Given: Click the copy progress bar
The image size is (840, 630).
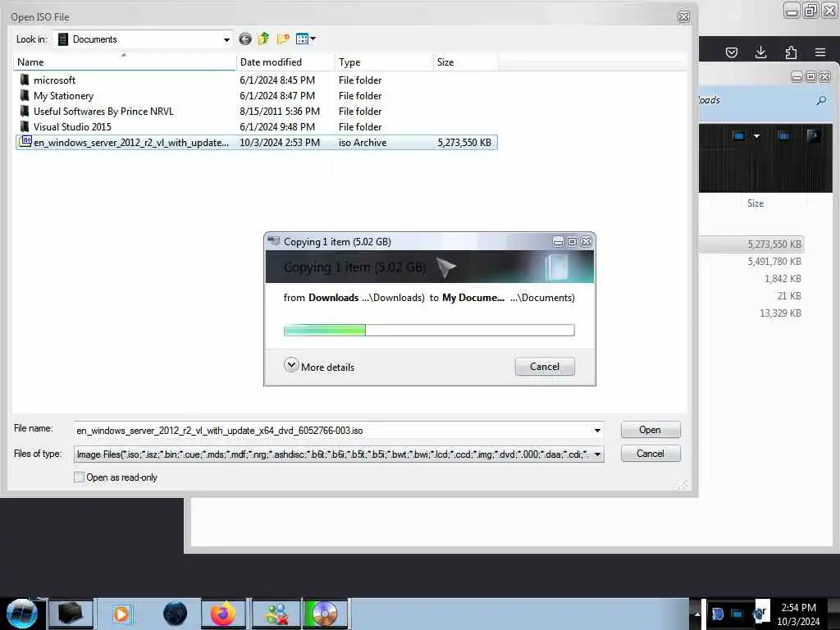Looking at the screenshot, I should pos(429,330).
